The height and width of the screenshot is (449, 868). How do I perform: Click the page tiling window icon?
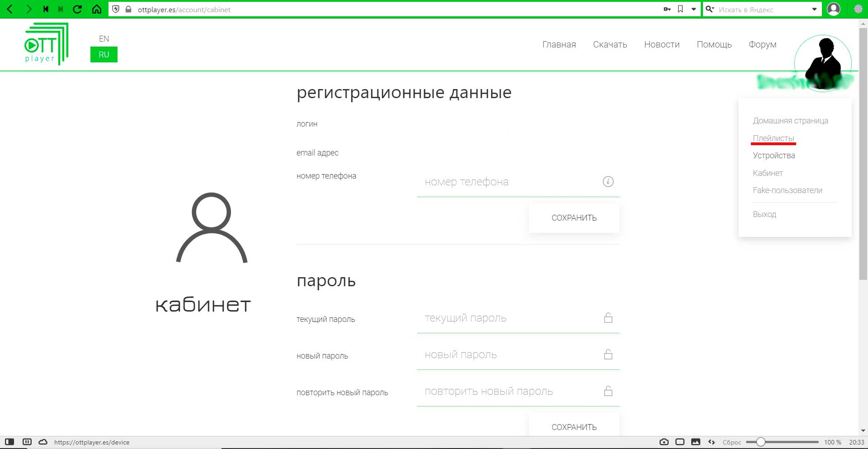[x=680, y=442]
